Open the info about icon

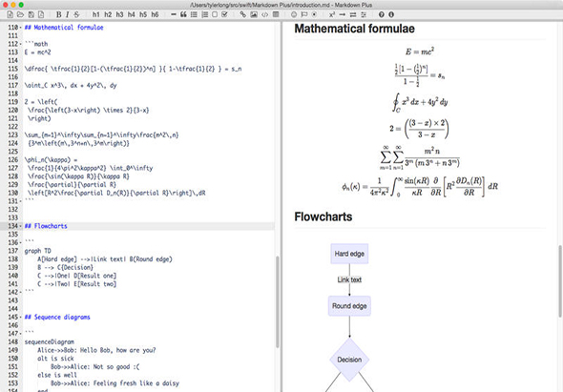coord(391,14)
